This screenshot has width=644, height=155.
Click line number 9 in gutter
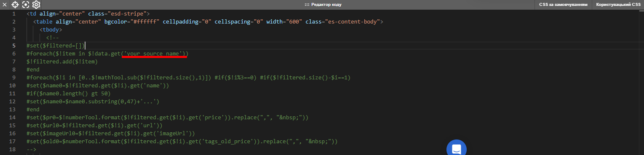point(14,78)
